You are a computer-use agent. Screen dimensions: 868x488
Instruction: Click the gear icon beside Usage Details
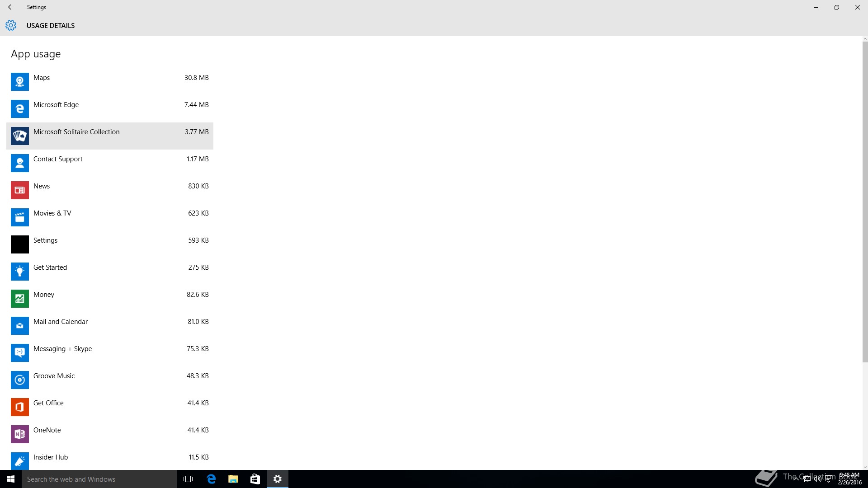coord(11,25)
